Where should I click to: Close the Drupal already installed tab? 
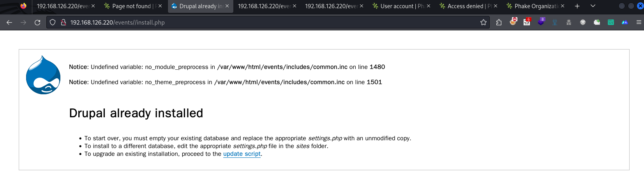pyautogui.click(x=227, y=6)
